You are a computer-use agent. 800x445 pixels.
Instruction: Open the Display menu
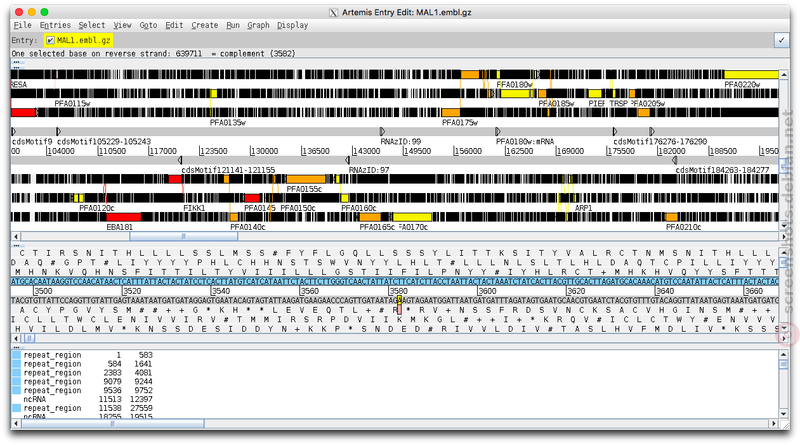292,25
